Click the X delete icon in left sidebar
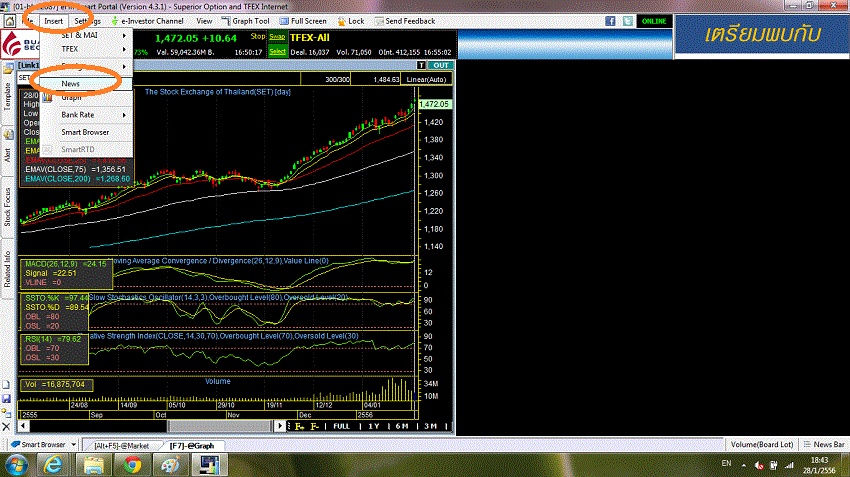This screenshot has width=850, height=477. 6,427
